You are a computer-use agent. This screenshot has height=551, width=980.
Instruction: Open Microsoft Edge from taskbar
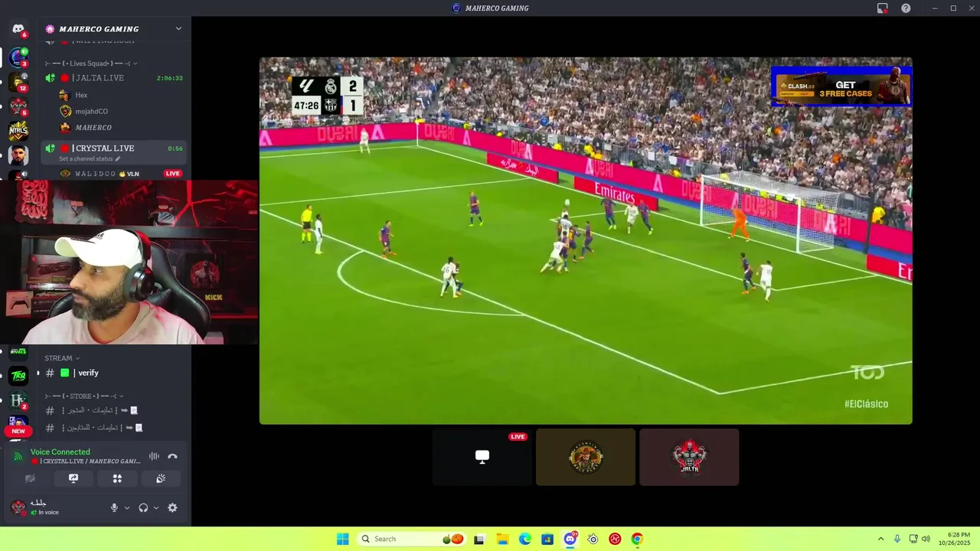click(525, 539)
